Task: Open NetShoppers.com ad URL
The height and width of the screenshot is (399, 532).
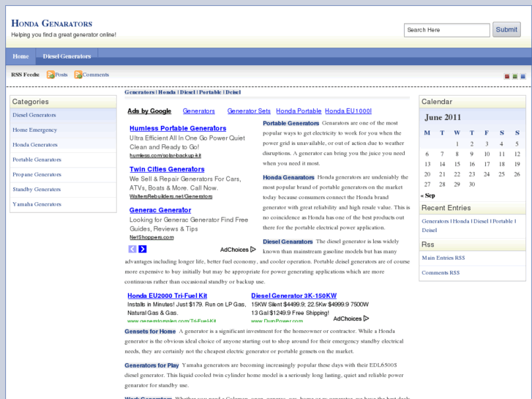Action: 151,237
